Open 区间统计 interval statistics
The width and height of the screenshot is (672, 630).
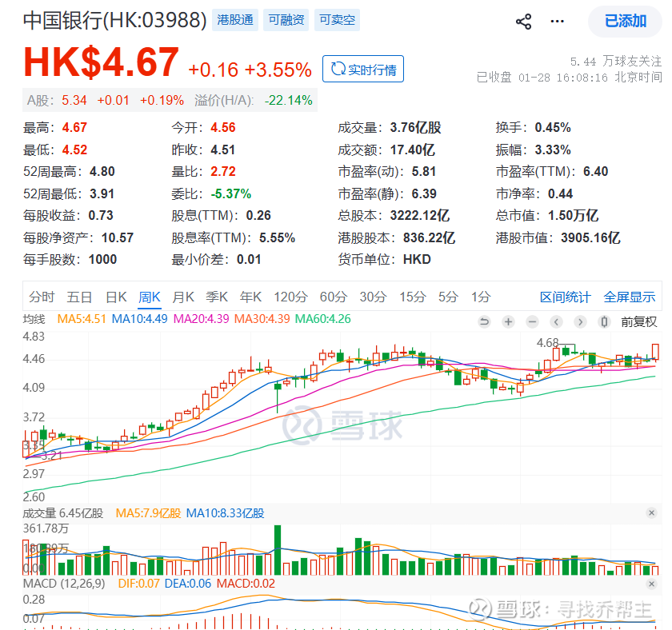point(565,297)
